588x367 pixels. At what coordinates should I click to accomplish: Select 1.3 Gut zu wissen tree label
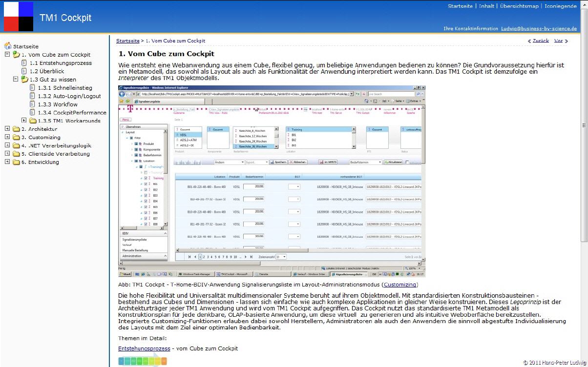[53, 80]
